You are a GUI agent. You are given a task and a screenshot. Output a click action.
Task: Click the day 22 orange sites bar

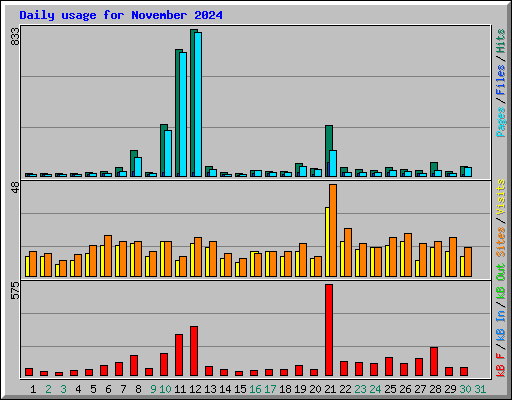[348, 252]
